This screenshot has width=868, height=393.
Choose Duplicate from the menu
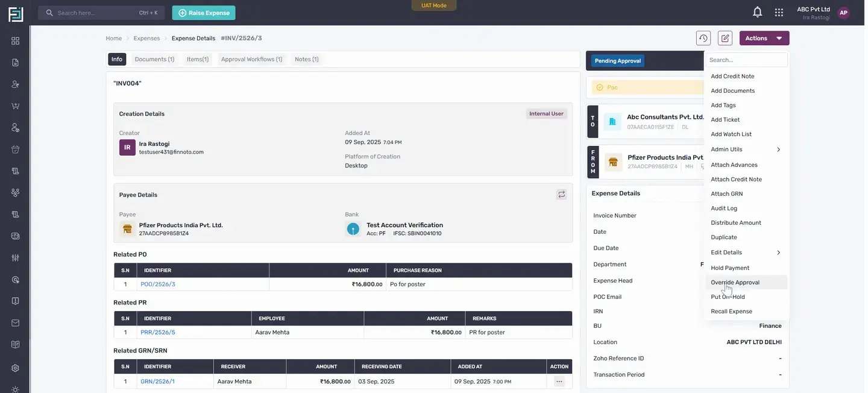tap(746, 237)
